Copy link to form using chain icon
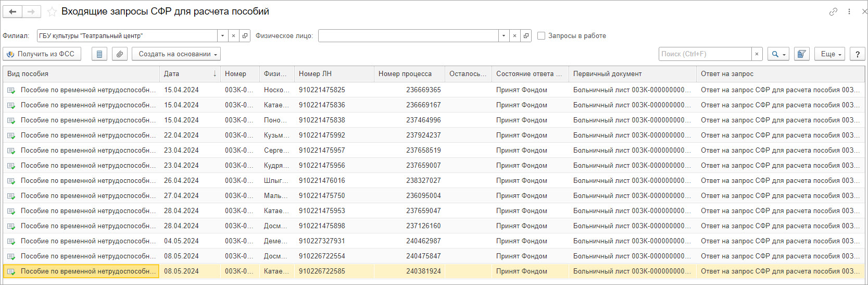 pos(833,11)
